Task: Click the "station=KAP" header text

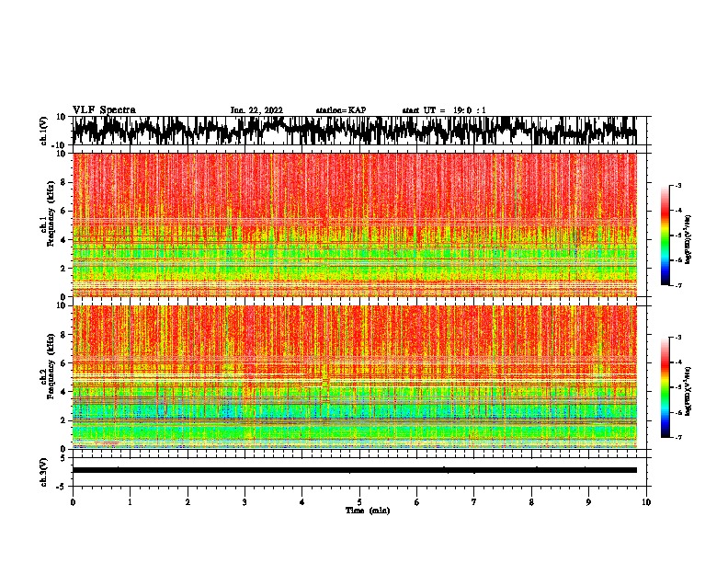Action: coord(341,110)
